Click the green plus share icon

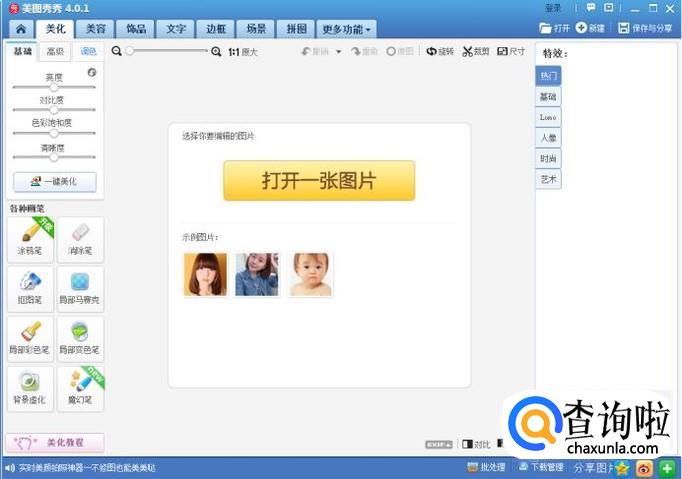pyautogui.click(x=667, y=468)
